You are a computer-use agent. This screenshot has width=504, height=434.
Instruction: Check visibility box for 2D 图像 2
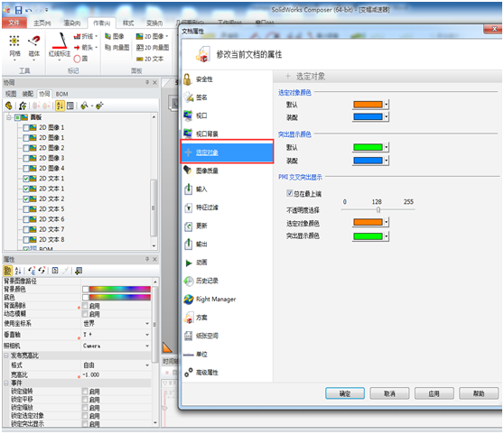tap(26, 148)
